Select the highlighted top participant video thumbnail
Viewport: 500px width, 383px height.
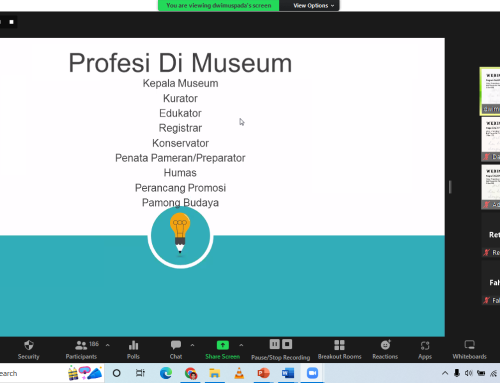pyautogui.click(x=490, y=91)
